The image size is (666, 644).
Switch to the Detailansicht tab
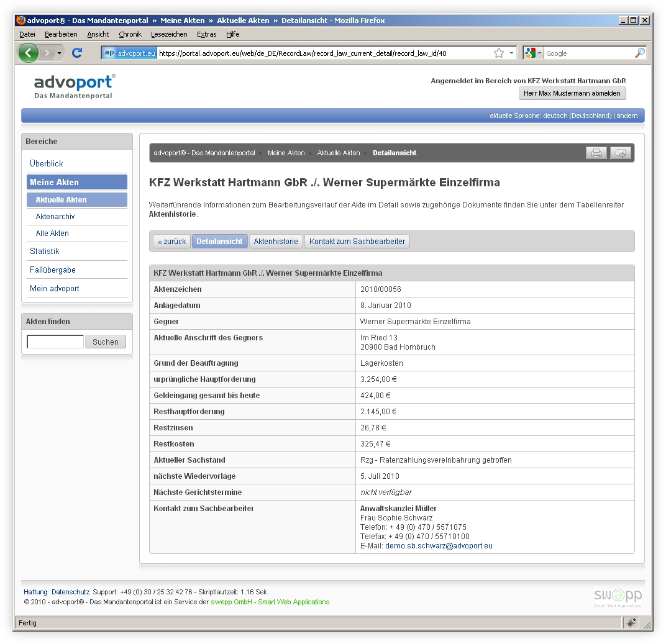(219, 241)
